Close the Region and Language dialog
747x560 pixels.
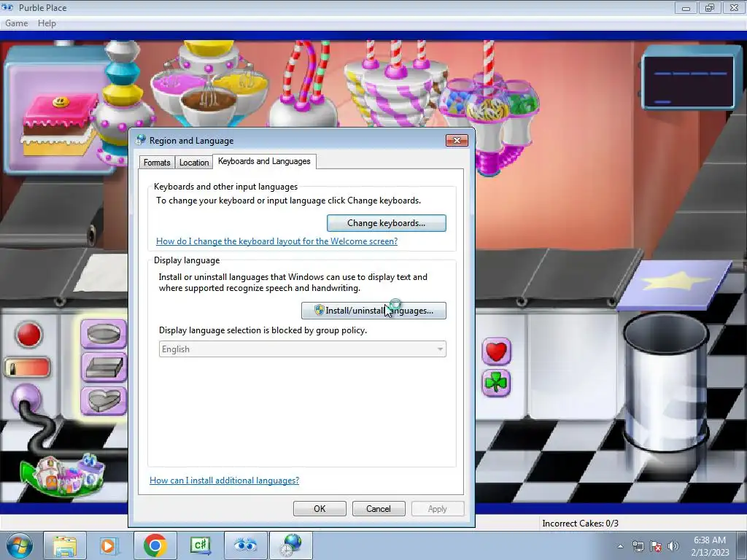point(457,140)
